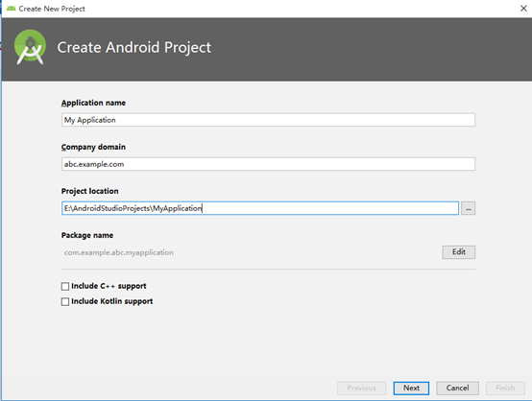The image size is (532, 401).
Task: Click the Application name label
Action: pyautogui.click(x=93, y=103)
